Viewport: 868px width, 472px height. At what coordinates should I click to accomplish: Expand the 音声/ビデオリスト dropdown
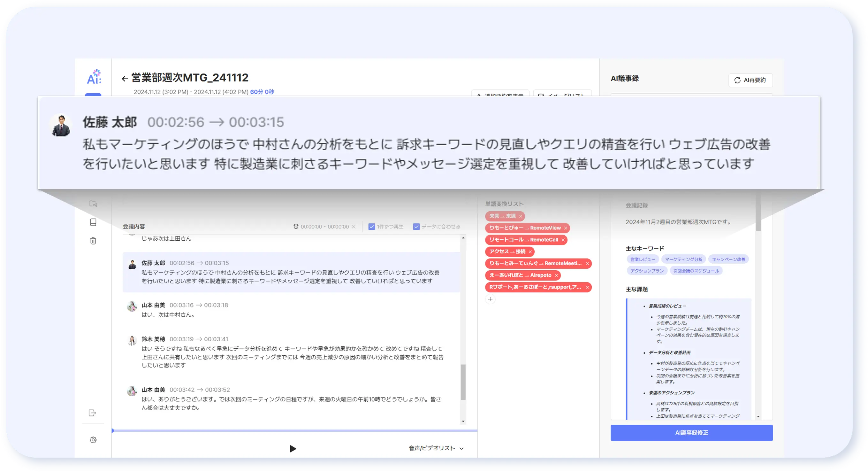(x=436, y=448)
